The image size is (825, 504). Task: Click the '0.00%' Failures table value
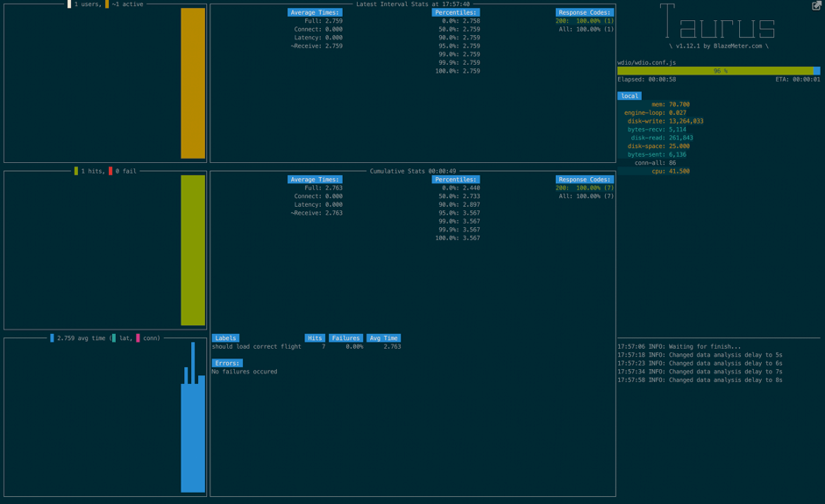pyautogui.click(x=354, y=346)
